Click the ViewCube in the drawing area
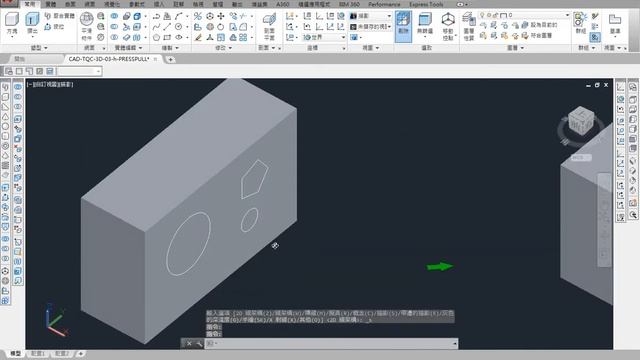 (x=580, y=121)
